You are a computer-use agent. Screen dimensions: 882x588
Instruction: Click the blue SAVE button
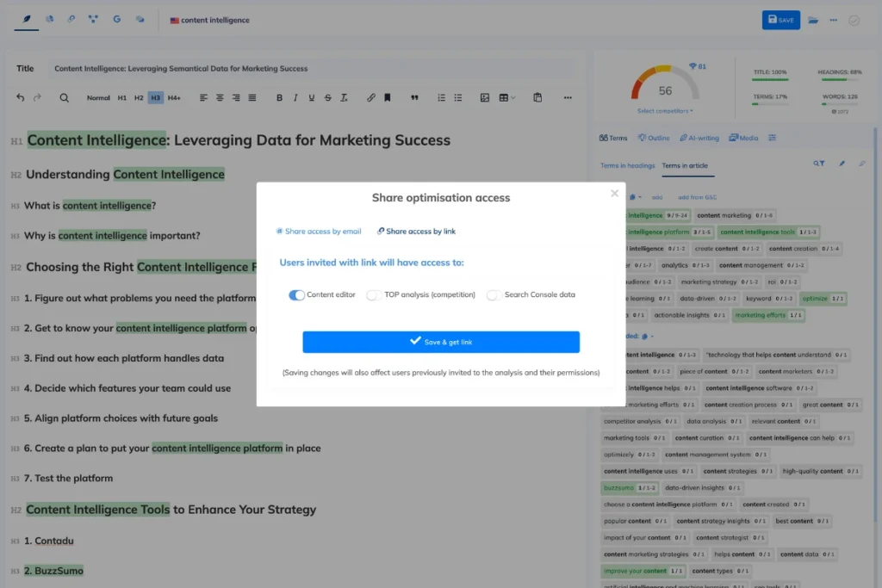point(780,20)
